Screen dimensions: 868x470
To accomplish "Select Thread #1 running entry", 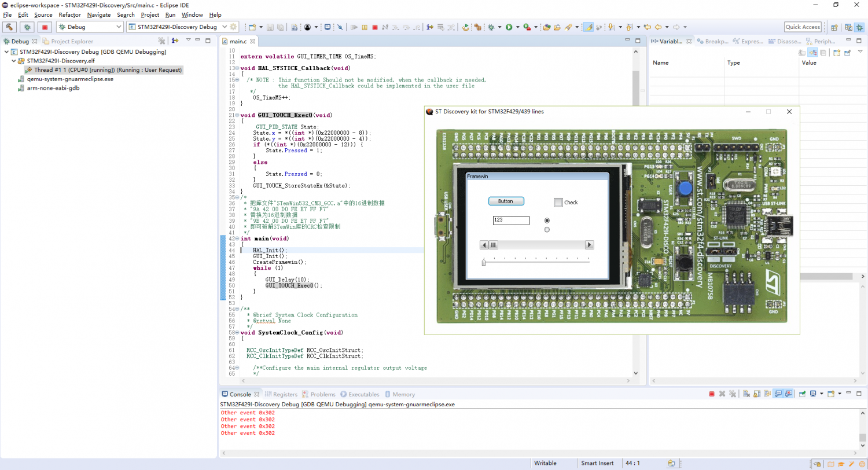I will tap(104, 69).
